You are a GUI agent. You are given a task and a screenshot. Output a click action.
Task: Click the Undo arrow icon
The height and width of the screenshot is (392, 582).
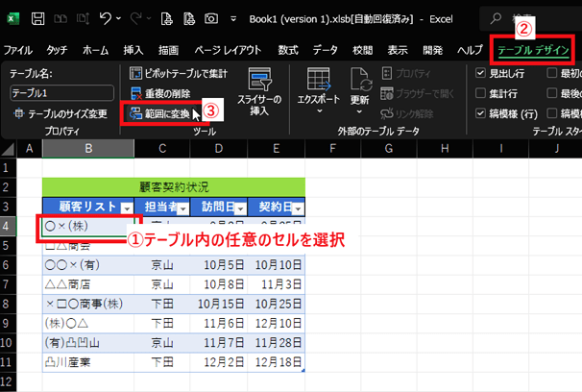coord(106,18)
